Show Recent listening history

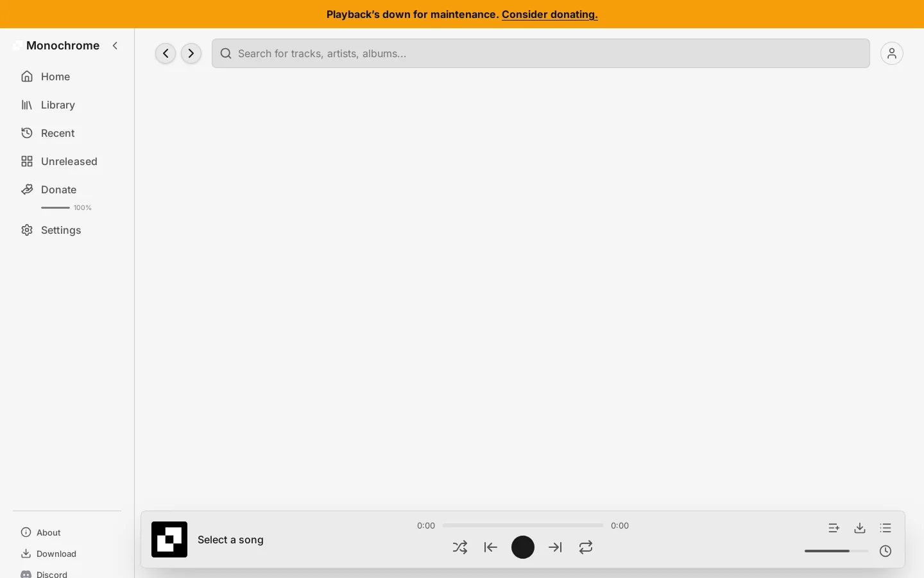pyautogui.click(x=67, y=133)
